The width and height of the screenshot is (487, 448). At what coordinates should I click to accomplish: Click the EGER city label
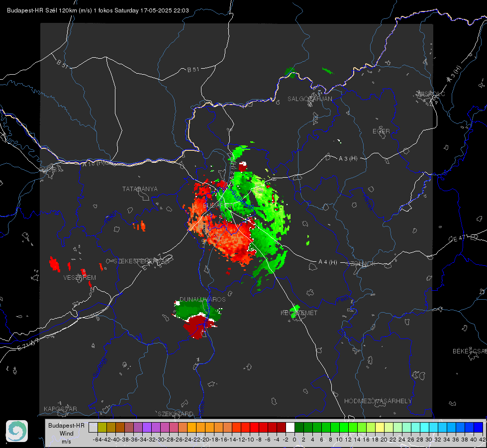click(x=381, y=131)
